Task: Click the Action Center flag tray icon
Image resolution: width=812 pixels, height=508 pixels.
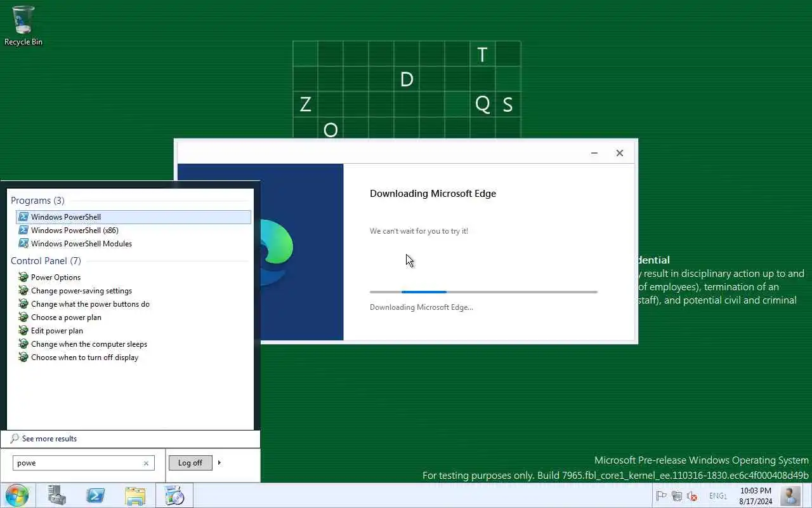Action: [661, 496]
